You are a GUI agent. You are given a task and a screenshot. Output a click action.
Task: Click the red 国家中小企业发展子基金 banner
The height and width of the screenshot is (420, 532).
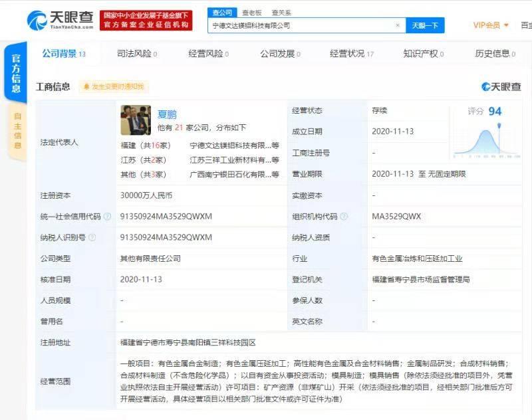tap(146, 21)
